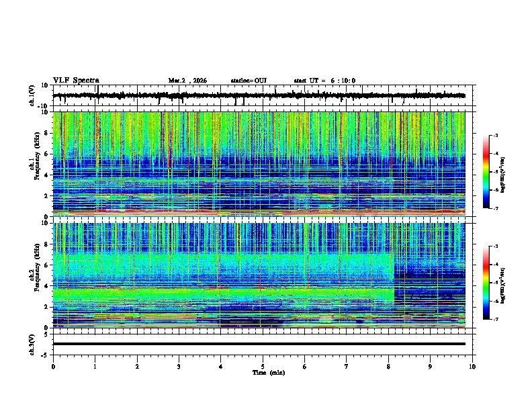This screenshot has height=411, width=532.
Task: Click the "8" kHz tick on ch.1 spectrogram
Action: pyautogui.click(x=47, y=133)
